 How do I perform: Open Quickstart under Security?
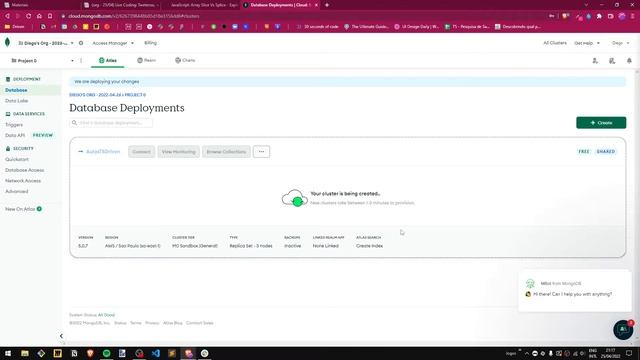[x=17, y=159]
